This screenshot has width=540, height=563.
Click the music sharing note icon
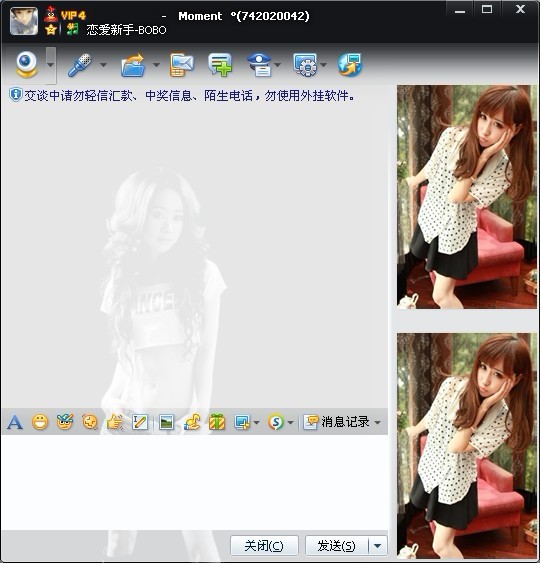[x=192, y=422]
